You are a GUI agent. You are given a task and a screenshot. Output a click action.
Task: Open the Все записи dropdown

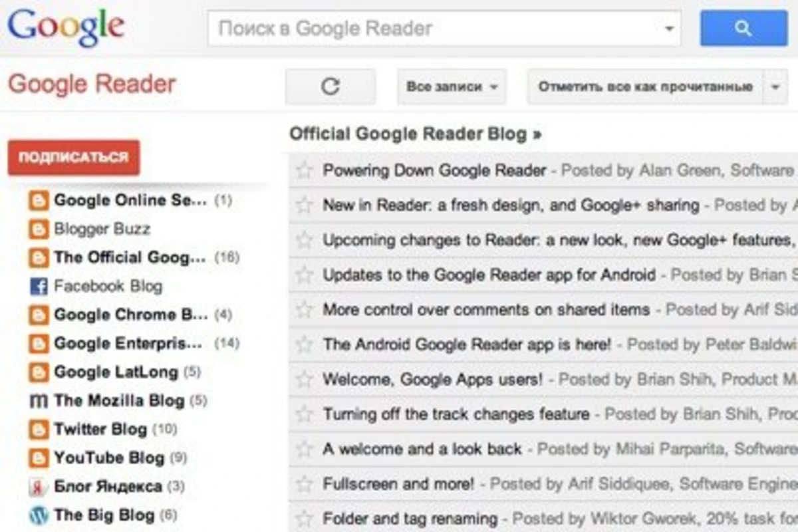452,86
